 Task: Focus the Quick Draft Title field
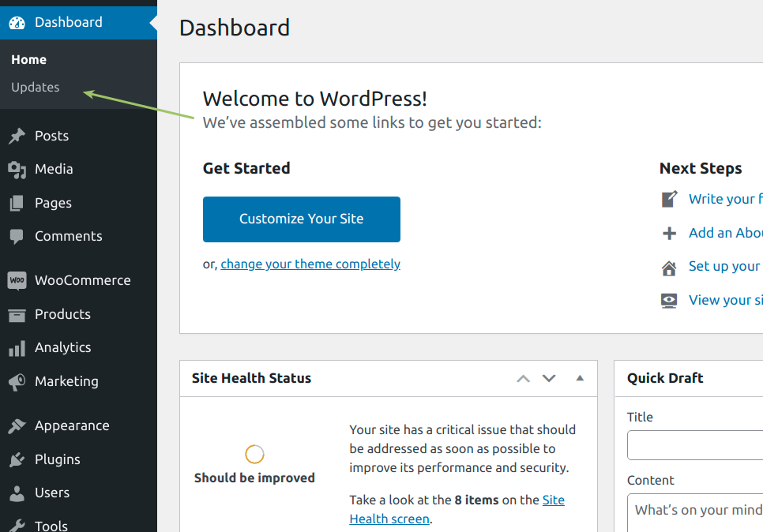(x=696, y=445)
